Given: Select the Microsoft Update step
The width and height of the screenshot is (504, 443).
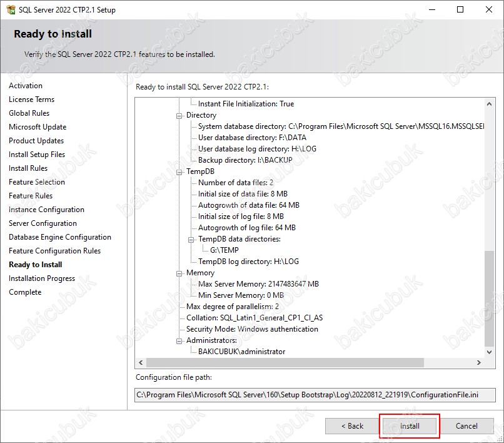Looking at the screenshot, I should coord(38,127).
